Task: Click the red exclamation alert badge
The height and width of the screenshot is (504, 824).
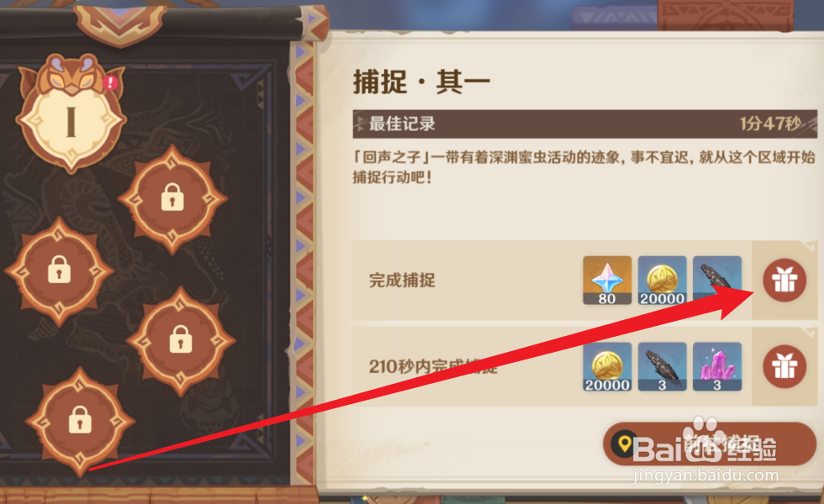Action: 110,82
